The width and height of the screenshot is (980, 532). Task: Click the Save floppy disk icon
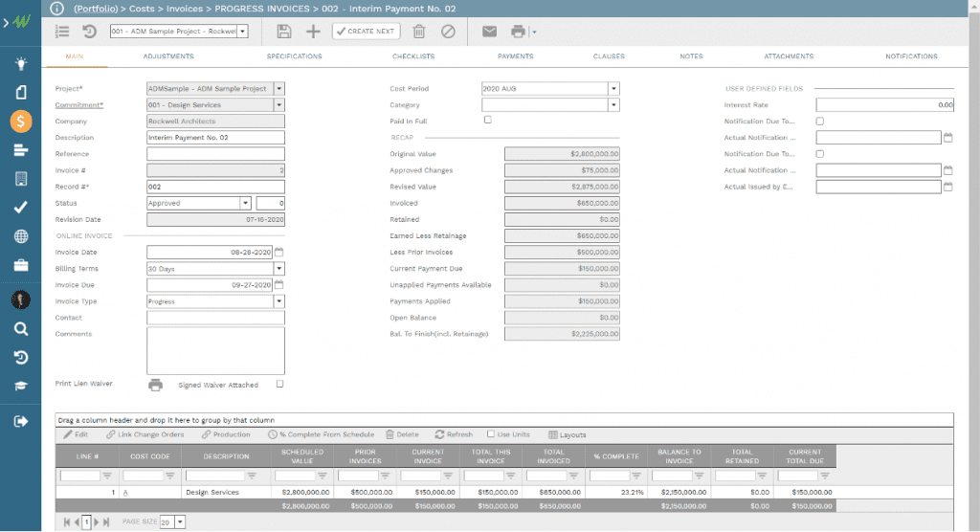284,32
